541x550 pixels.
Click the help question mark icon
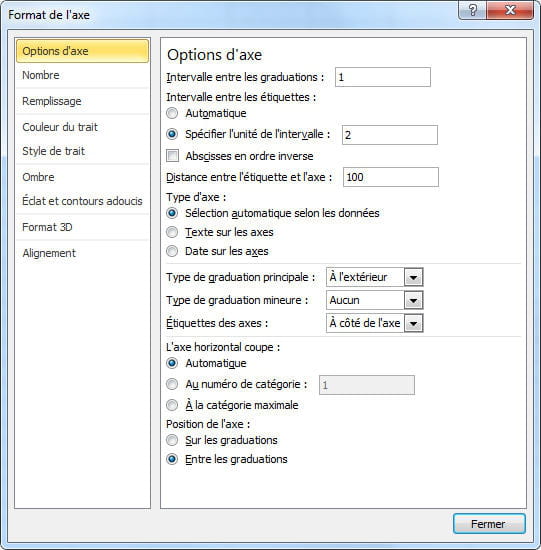[x=472, y=10]
